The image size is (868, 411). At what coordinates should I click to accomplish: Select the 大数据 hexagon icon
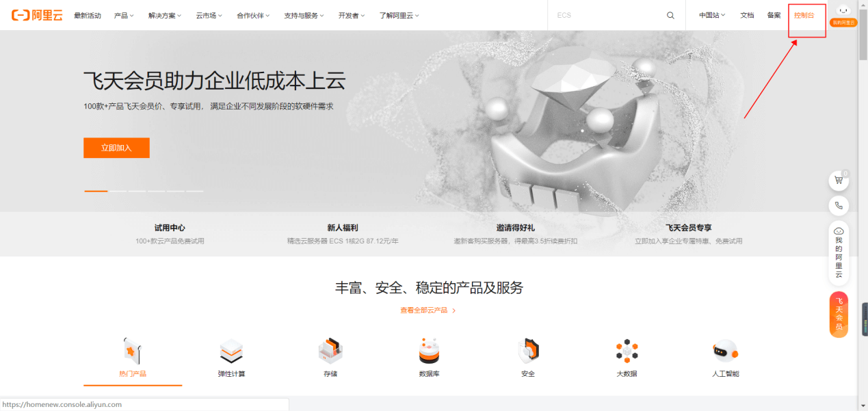[627, 351]
